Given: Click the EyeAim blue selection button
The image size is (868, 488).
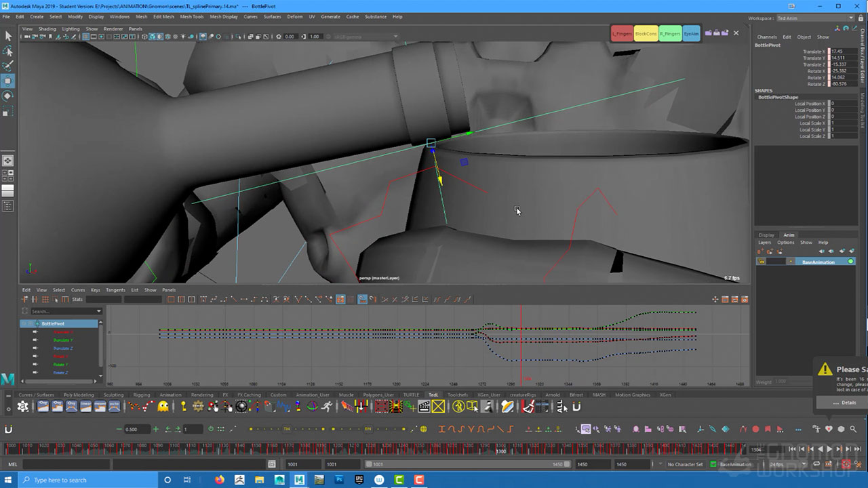Looking at the screenshot, I should (691, 33).
